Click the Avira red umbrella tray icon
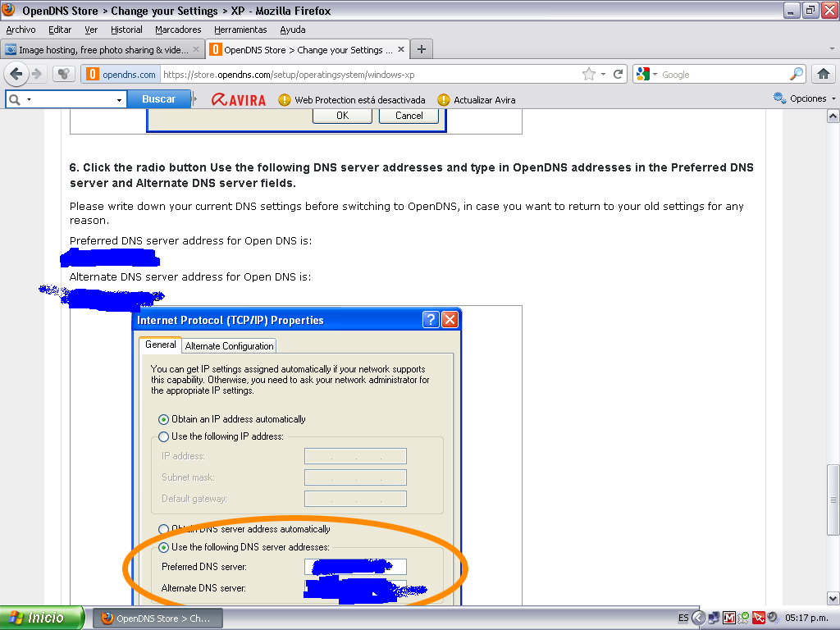Image resolution: width=840 pixels, height=630 pixels. tap(758, 618)
